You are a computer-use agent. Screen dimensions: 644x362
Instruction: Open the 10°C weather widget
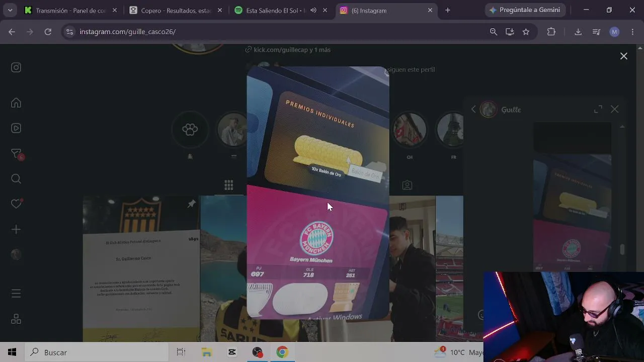tap(458, 352)
